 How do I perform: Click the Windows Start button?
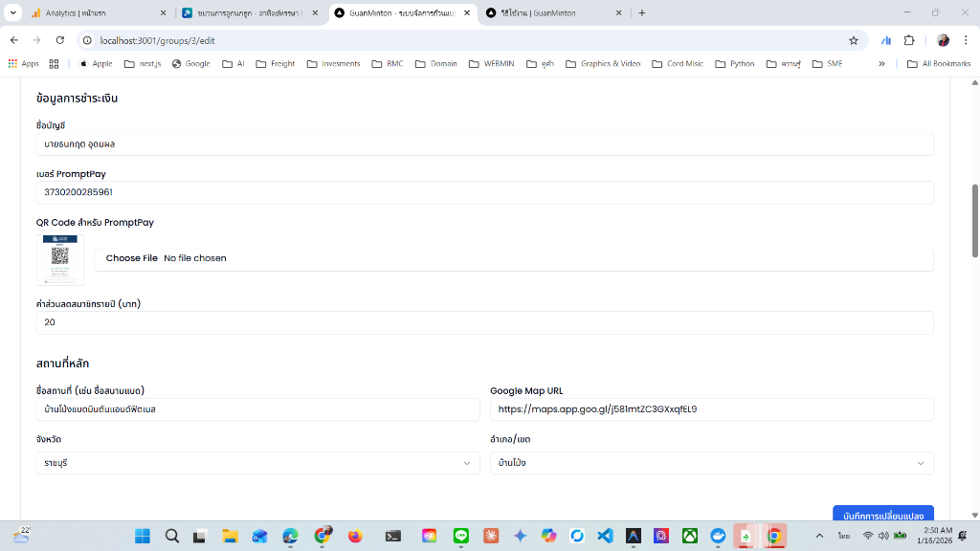[143, 536]
